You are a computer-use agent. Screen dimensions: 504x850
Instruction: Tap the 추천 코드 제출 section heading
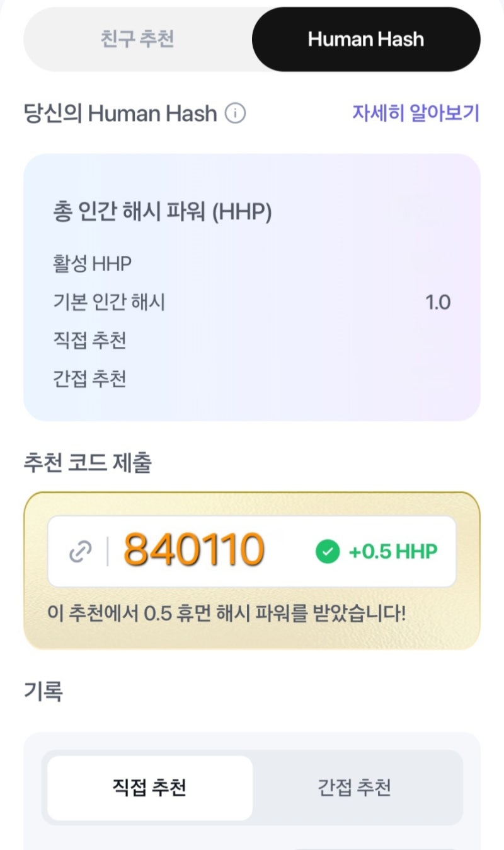click(88, 463)
